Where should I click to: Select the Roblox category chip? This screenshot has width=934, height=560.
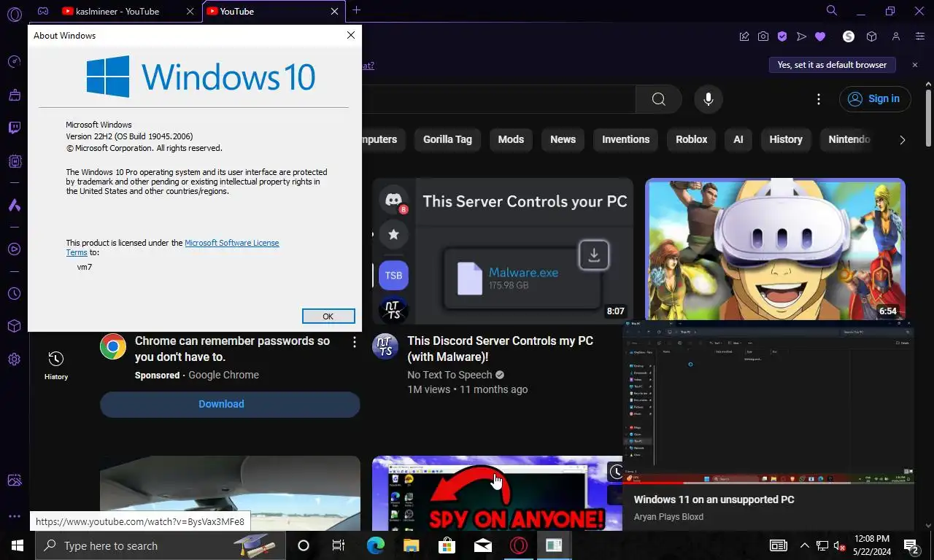point(691,139)
